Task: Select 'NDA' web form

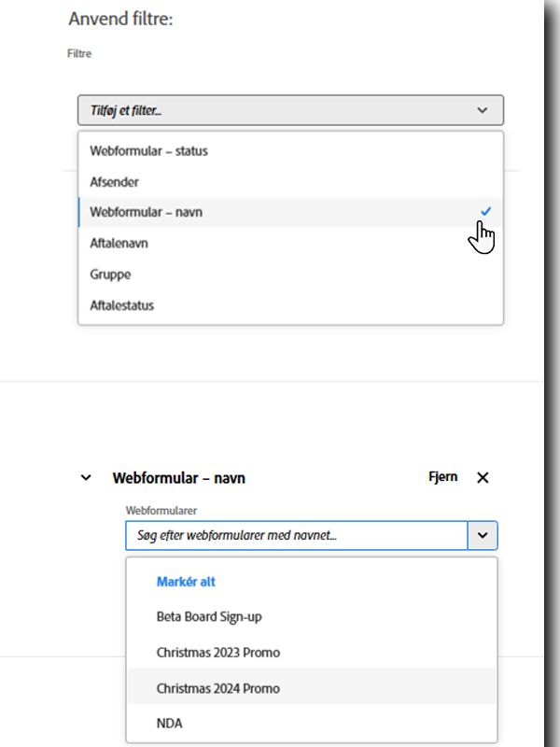Action: pyautogui.click(x=312, y=723)
